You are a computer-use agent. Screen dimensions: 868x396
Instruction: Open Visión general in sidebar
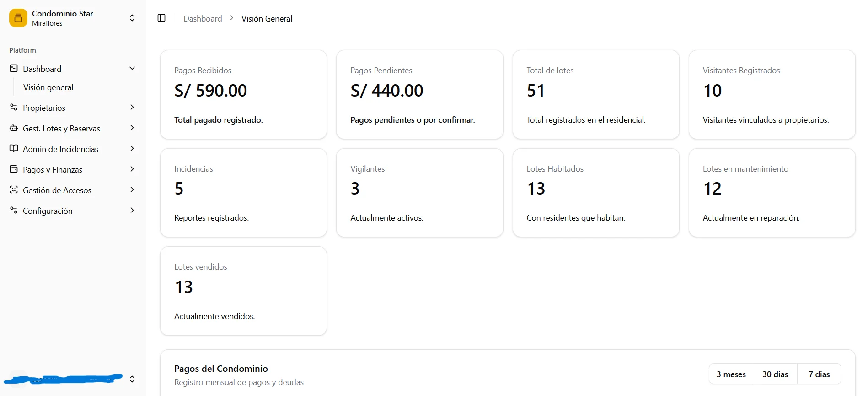click(48, 87)
